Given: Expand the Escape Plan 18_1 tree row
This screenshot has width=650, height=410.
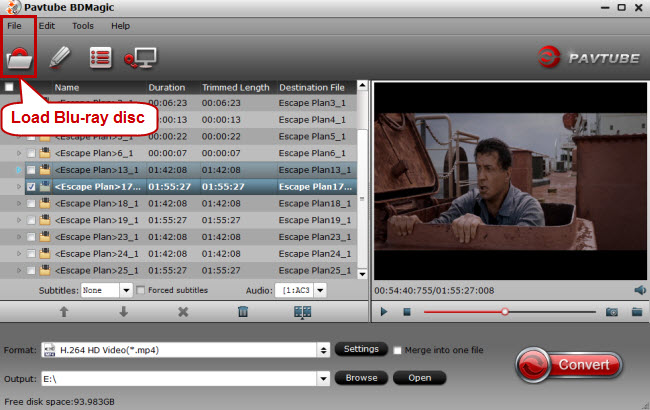Looking at the screenshot, I should coord(19,204).
